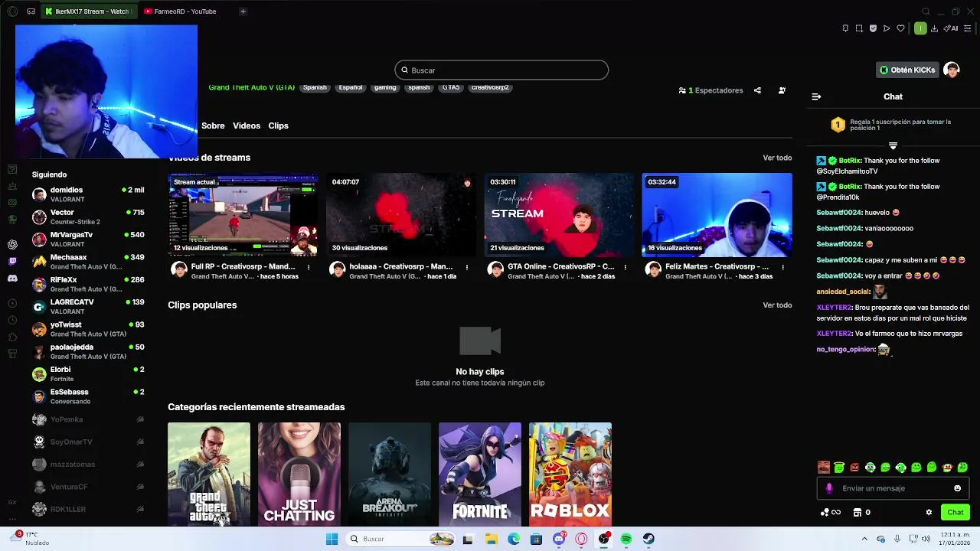Open the Grand Theft Auto V category link

coord(251,87)
